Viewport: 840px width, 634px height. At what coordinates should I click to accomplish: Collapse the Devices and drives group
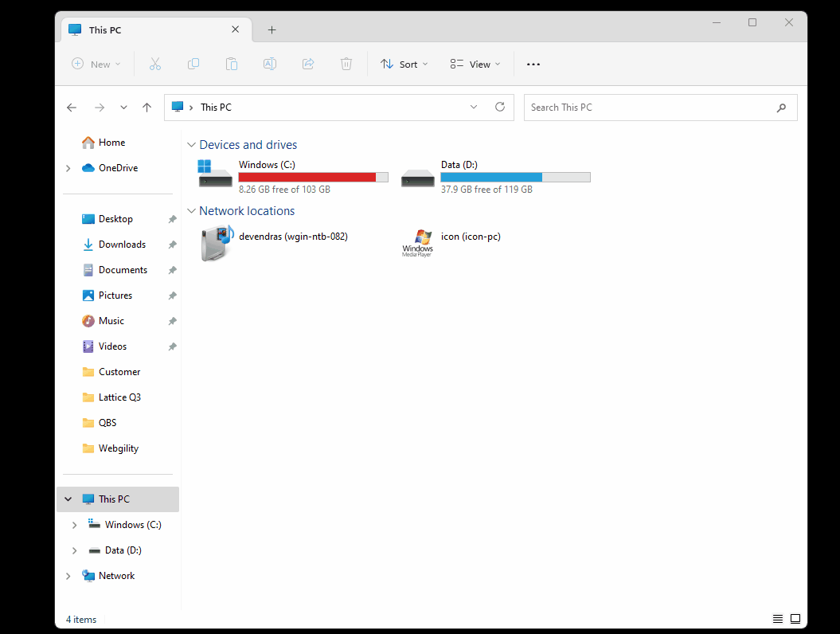[x=191, y=145]
